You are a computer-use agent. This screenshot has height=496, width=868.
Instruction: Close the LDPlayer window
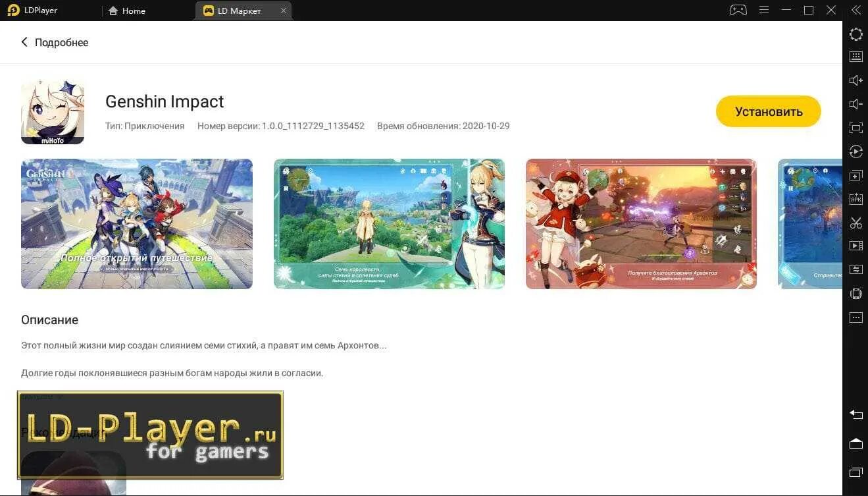click(831, 10)
